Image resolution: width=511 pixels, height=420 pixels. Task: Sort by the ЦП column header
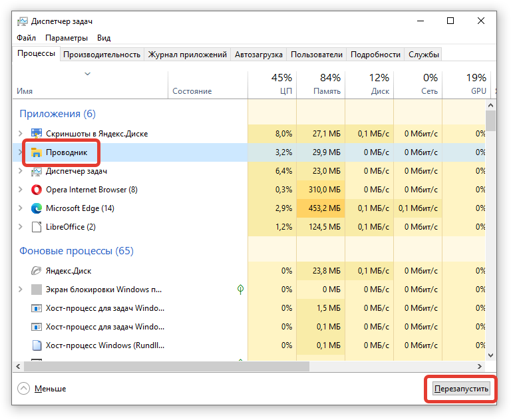coord(272,85)
